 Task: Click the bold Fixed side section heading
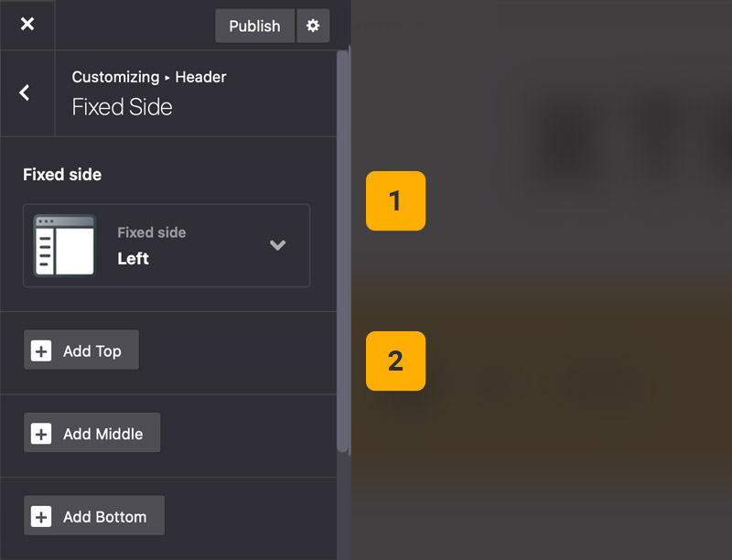pyautogui.click(x=62, y=174)
